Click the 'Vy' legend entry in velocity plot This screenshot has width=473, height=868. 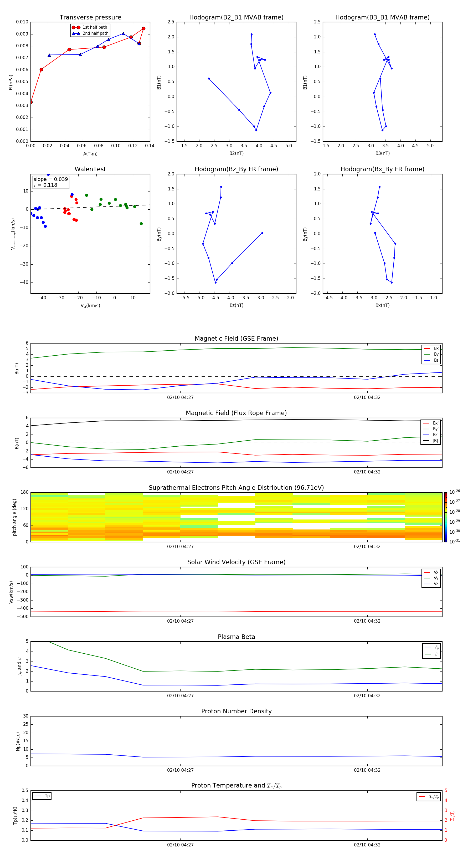pos(431,578)
